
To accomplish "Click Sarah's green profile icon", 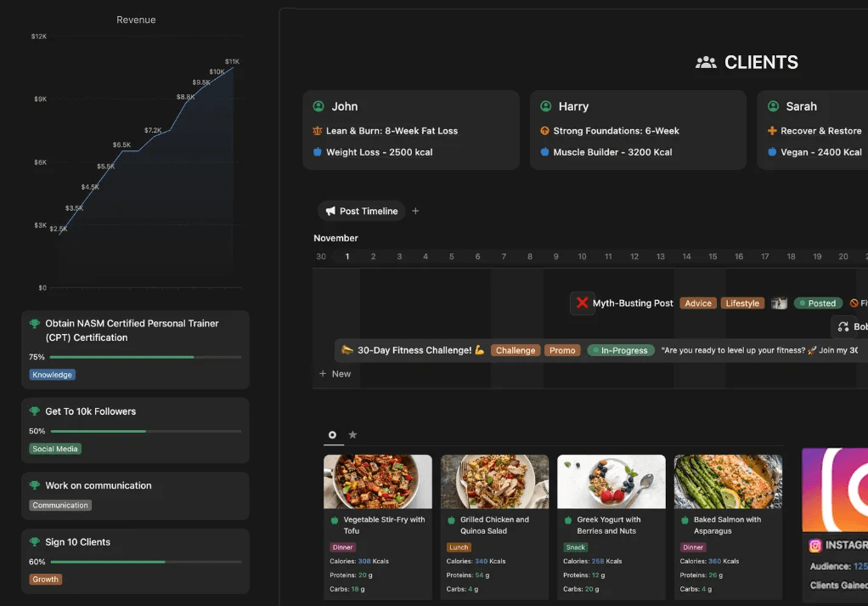I will tap(774, 106).
